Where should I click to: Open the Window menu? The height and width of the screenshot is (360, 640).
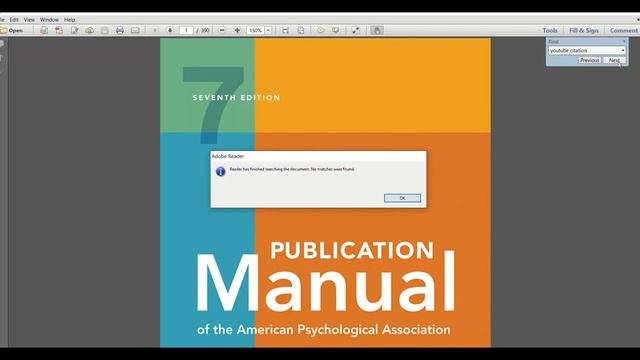point(49,20)
